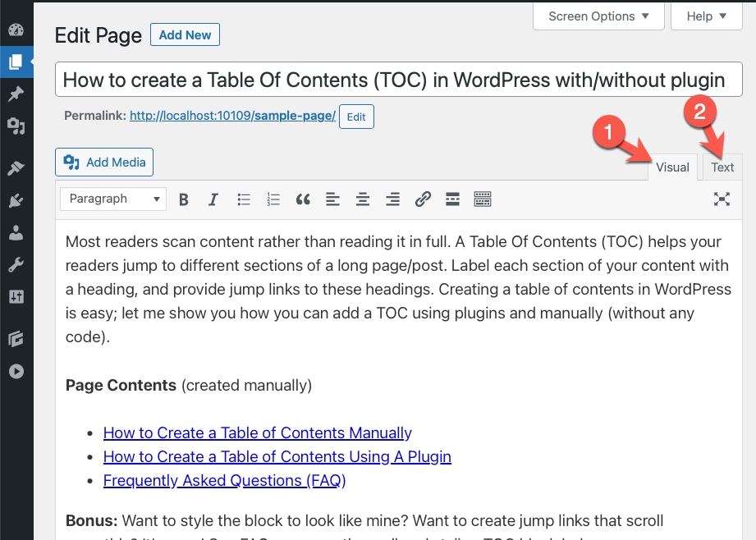Align text to the right

(392, 199)
